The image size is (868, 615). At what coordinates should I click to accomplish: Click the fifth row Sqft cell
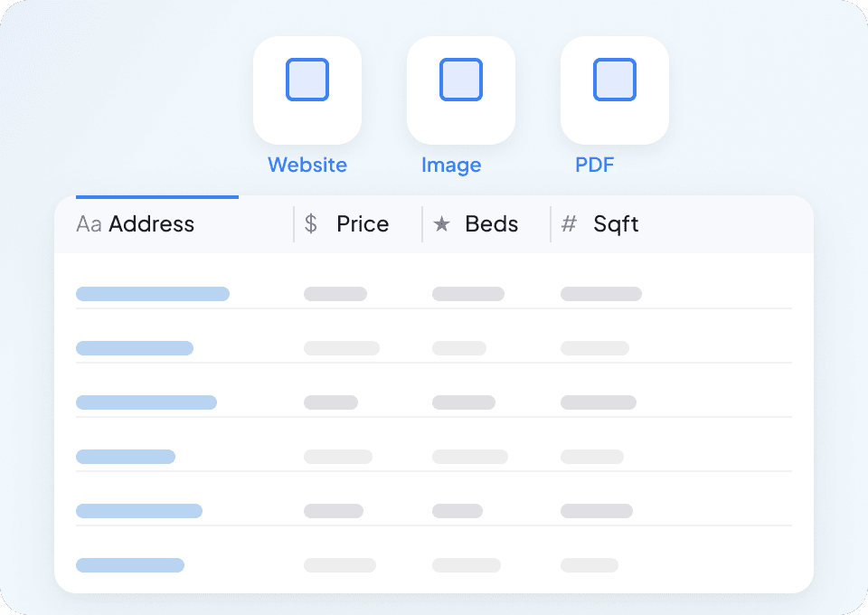596,511
